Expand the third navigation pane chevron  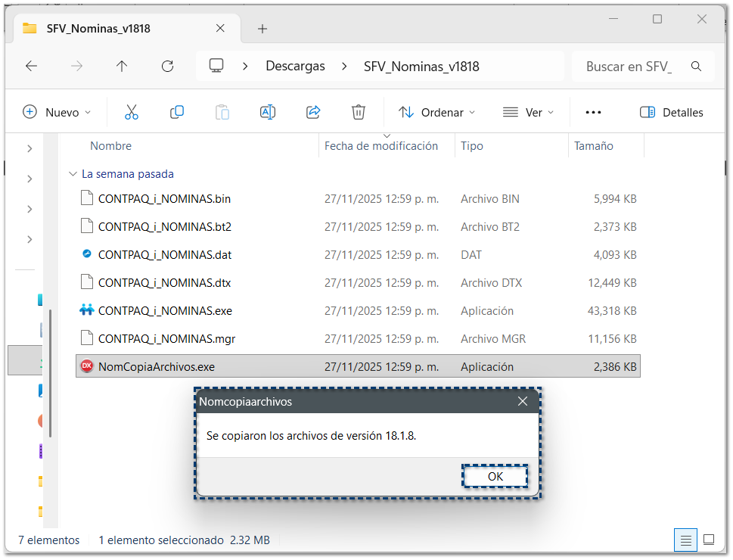[x=30, y=209]
